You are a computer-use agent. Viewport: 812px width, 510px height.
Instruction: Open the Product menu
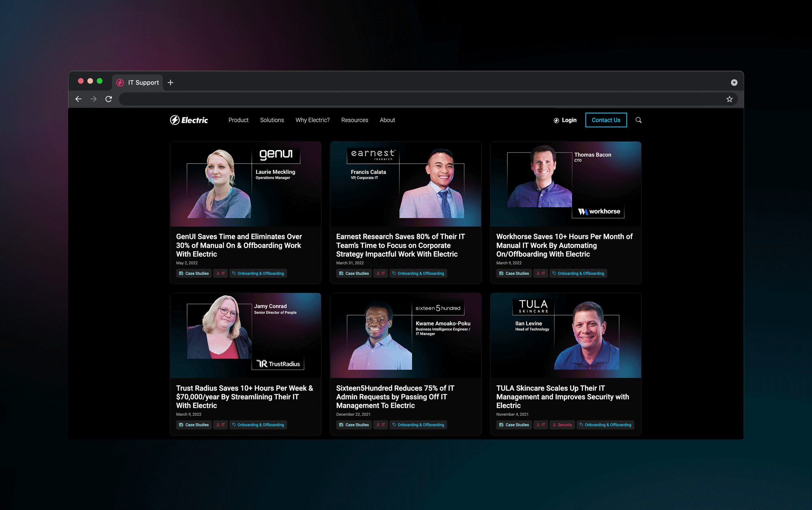(238, 120)
